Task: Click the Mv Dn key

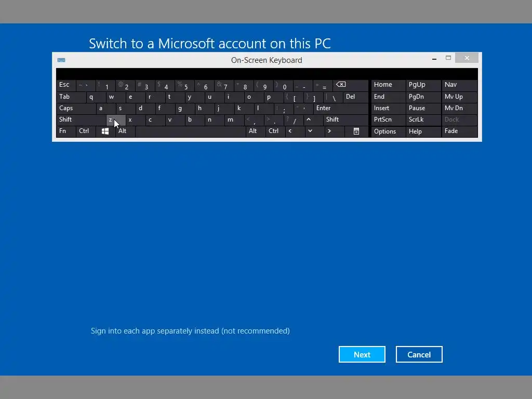Action: tap(459, 109)
